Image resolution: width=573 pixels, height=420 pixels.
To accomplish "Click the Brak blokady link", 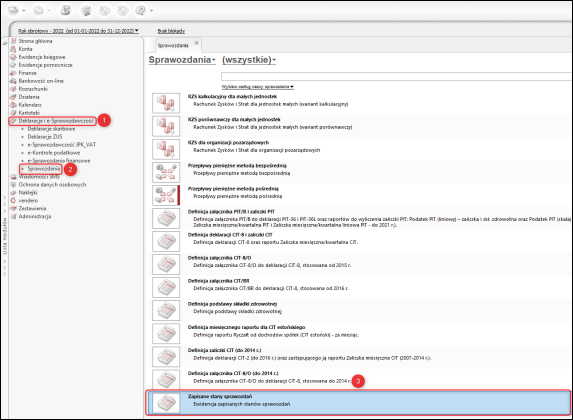I will point(171,31).
